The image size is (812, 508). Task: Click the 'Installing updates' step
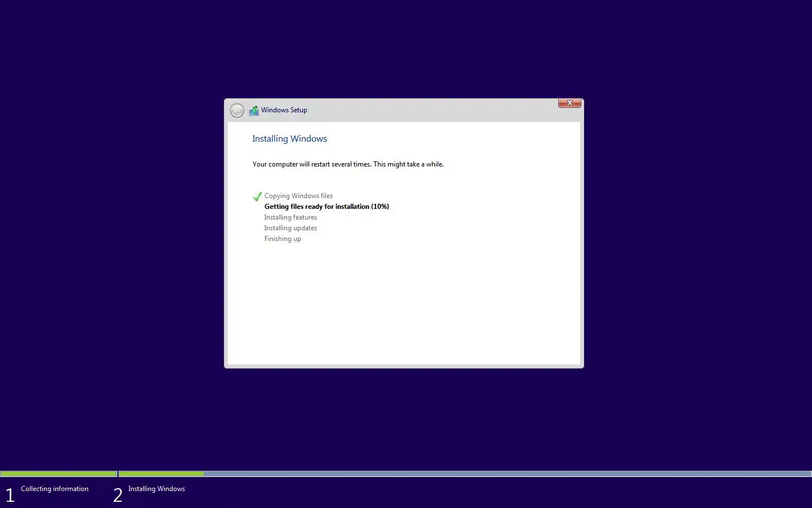290,228
